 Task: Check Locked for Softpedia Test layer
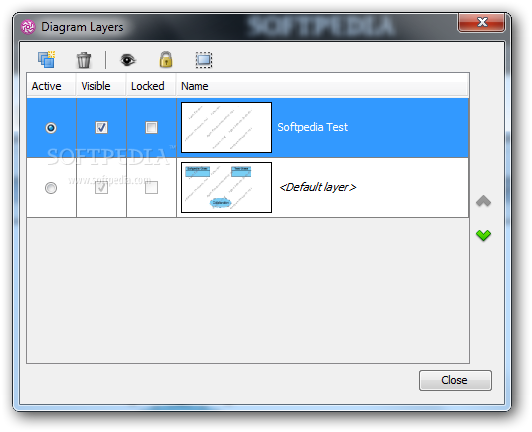151,128
